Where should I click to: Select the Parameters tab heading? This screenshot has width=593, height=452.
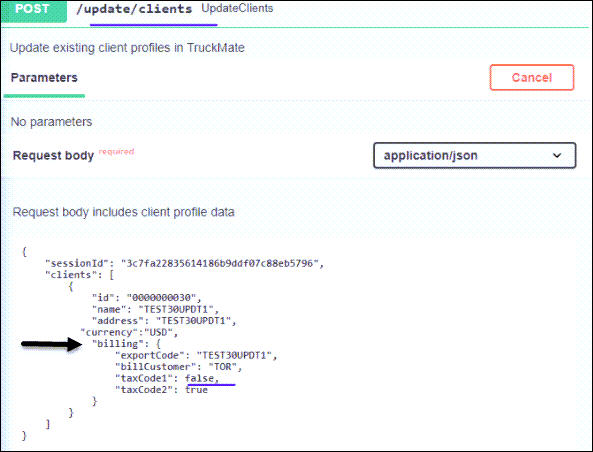[x=44, y=78]
